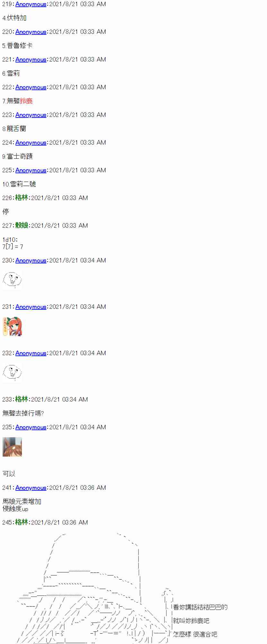Open Anonymous link on post 222

coord(31,87)
